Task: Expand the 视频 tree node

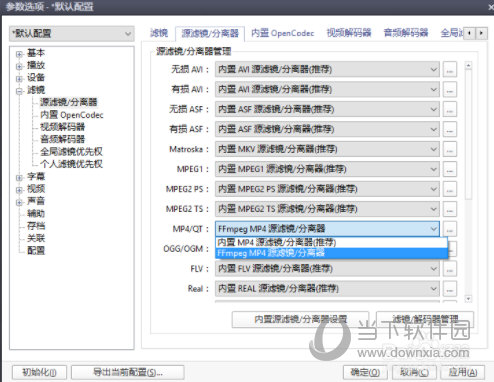Action: pyautogui.click(x=19, y=190)
